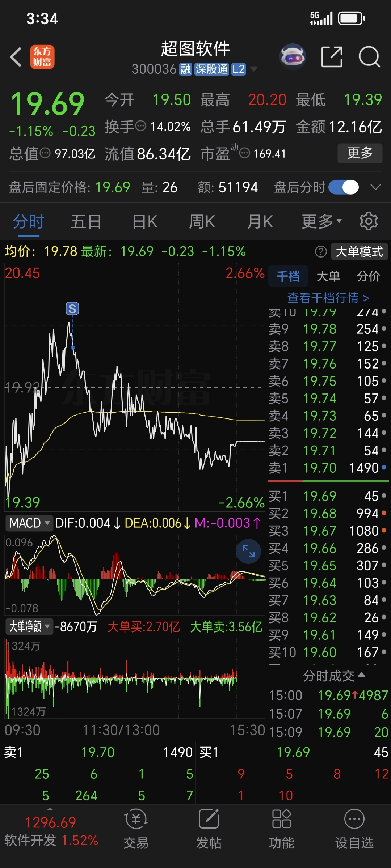
Task: Open the 东方财富 logo icon
Action: [x=42, y=57]
